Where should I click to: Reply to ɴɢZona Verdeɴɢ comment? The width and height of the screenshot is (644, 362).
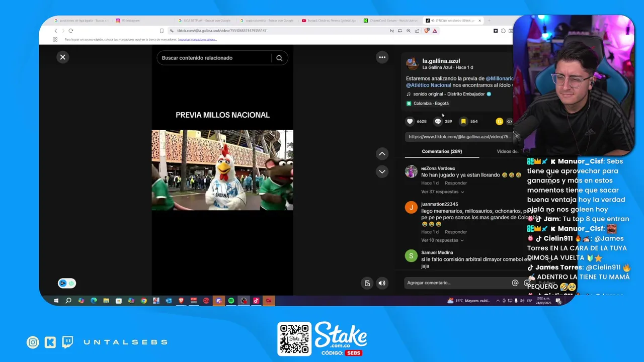pyautogui.click(x=456, y=183)
